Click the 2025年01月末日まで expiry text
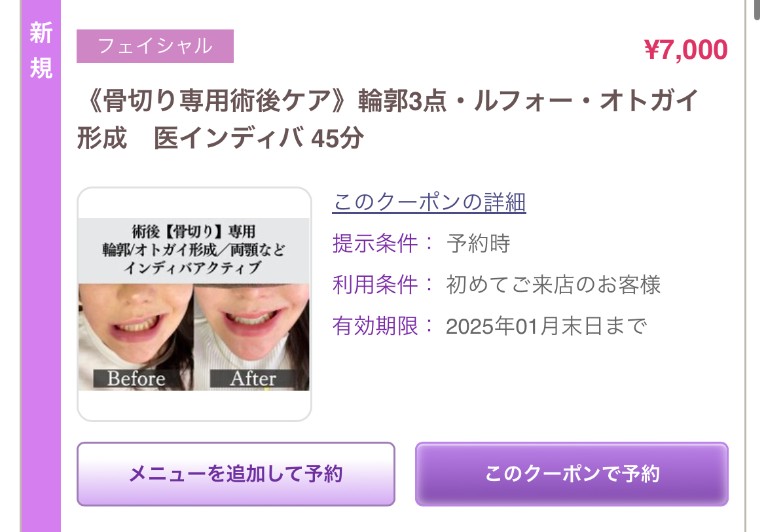 tap(547, 326)
